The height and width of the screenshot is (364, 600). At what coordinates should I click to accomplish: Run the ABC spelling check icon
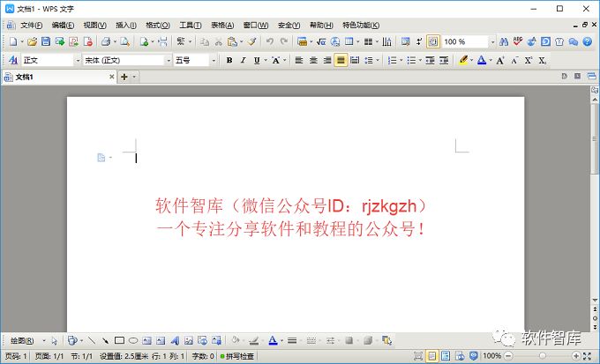click(x=518, y=41)
